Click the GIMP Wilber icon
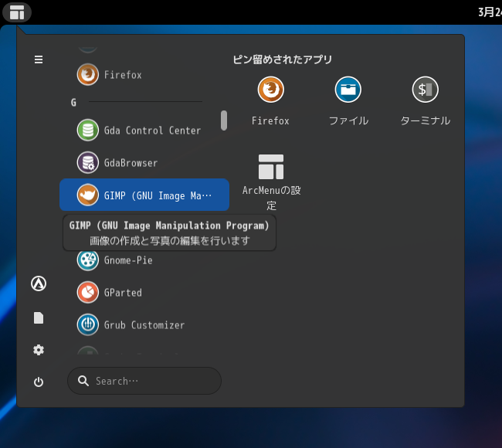 click(88, 195)
